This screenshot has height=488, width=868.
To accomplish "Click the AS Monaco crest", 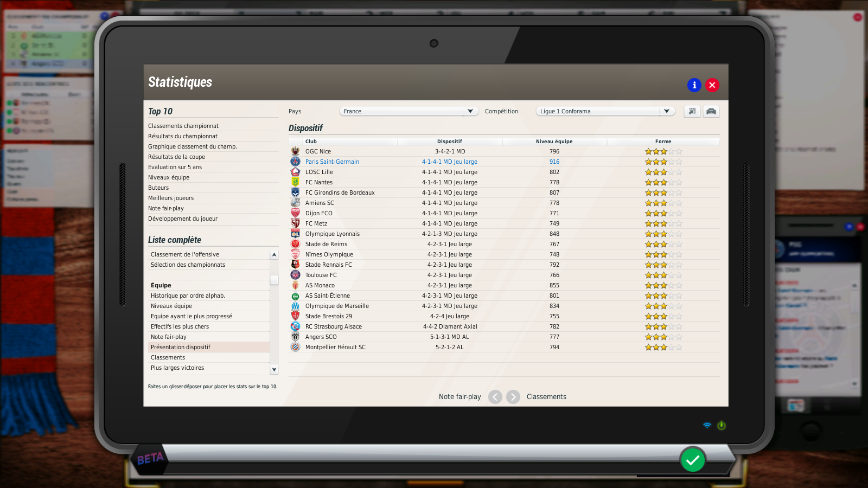I will click(295, 285).
